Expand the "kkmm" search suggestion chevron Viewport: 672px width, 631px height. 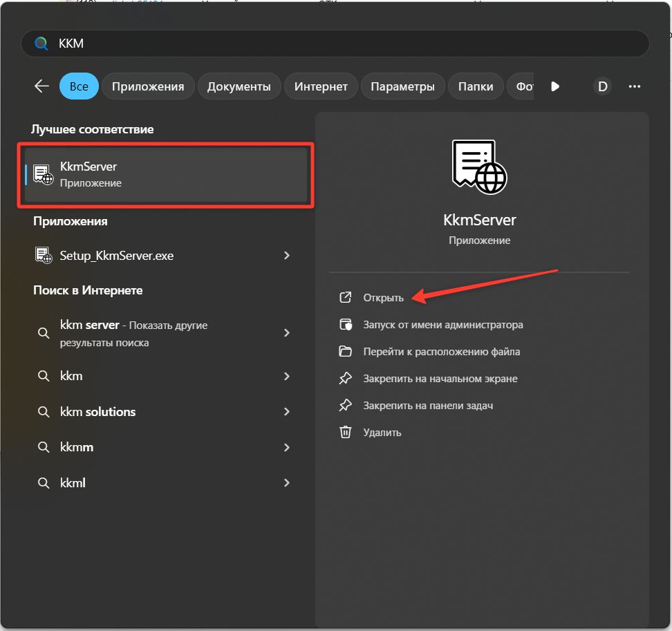(x=287, y=447)
